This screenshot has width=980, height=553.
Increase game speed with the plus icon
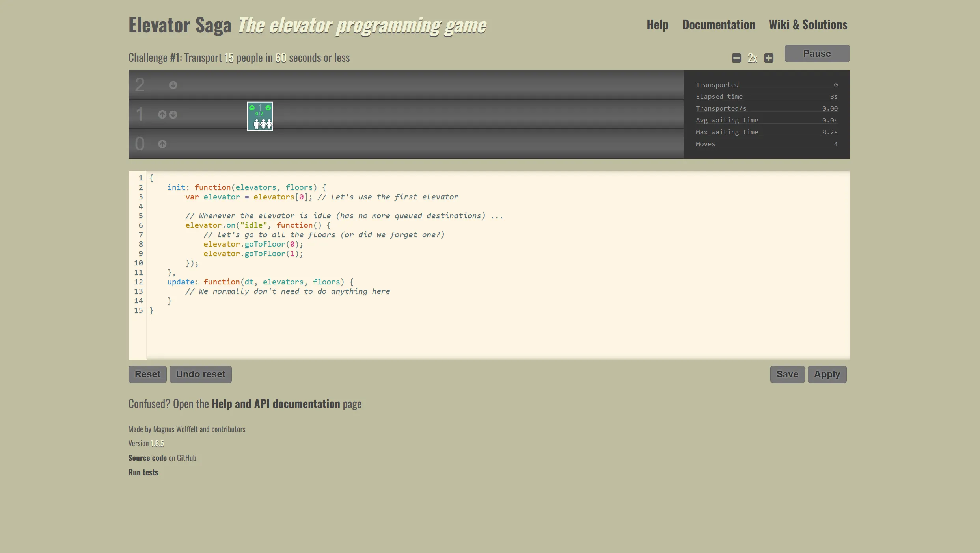pyautogui.click(x=768, y=58)
